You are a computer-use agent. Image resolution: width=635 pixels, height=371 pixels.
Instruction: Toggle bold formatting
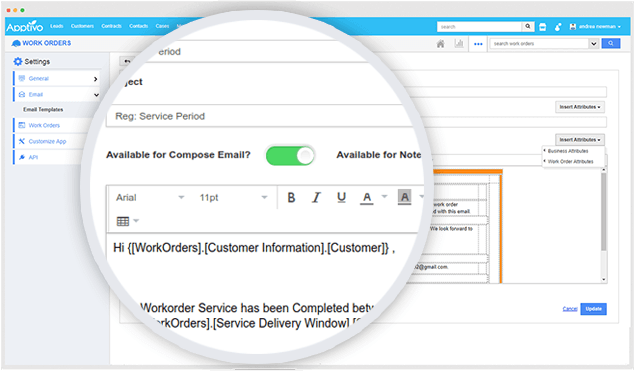click(291, 198)
